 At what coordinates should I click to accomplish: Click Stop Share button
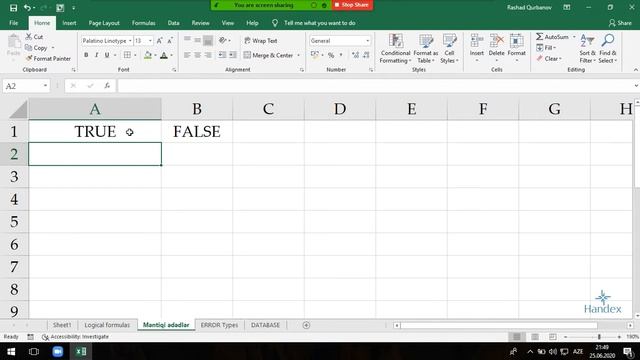click(351, 5)
